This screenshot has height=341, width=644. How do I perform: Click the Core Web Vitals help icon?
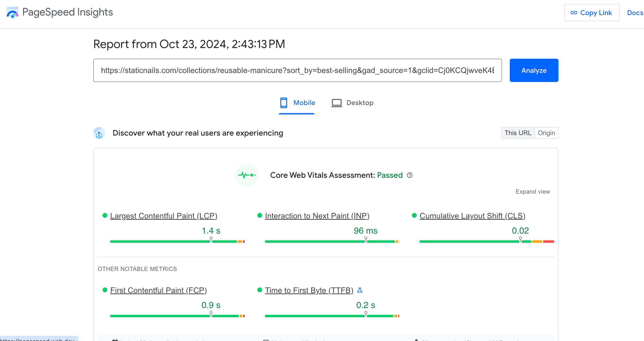point(409,175)
